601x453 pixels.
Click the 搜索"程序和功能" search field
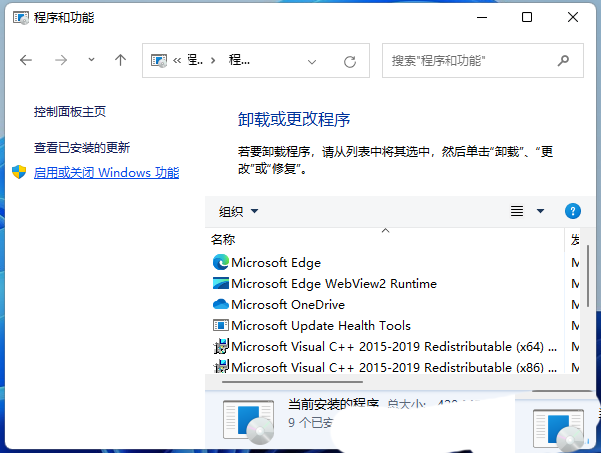(470, 61)
